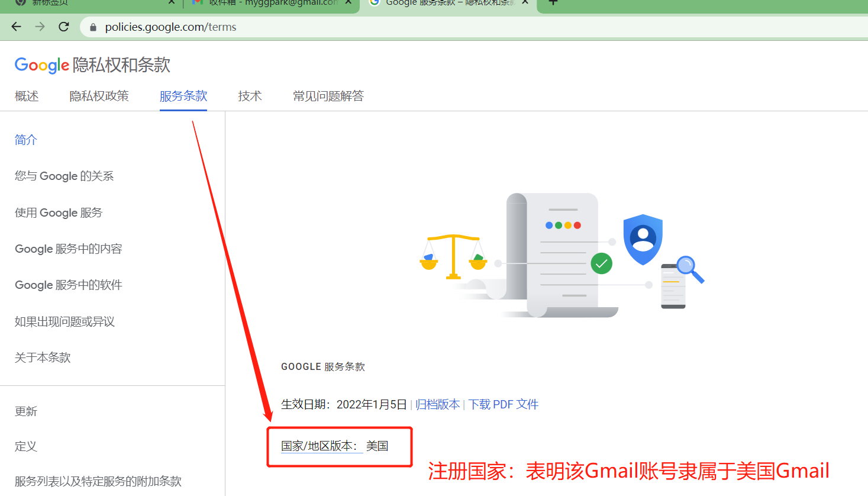Open the 技术 tab

[x=250, y=96]
